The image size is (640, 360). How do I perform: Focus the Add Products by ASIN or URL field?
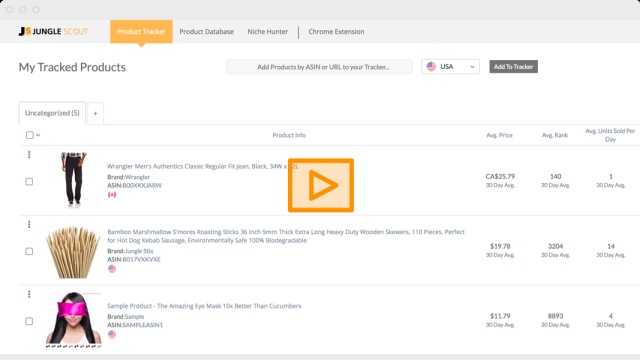[319, 67]
